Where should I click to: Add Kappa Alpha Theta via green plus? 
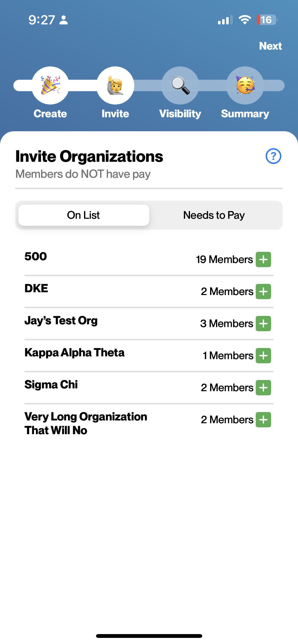point(263,356)
